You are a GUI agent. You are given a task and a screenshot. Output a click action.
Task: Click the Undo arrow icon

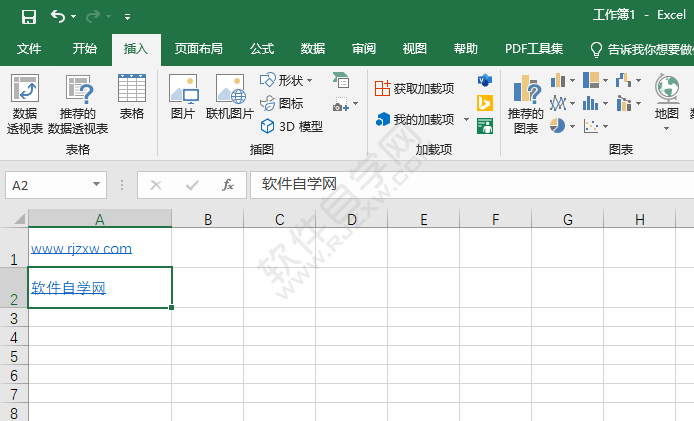tap(58, 16)
